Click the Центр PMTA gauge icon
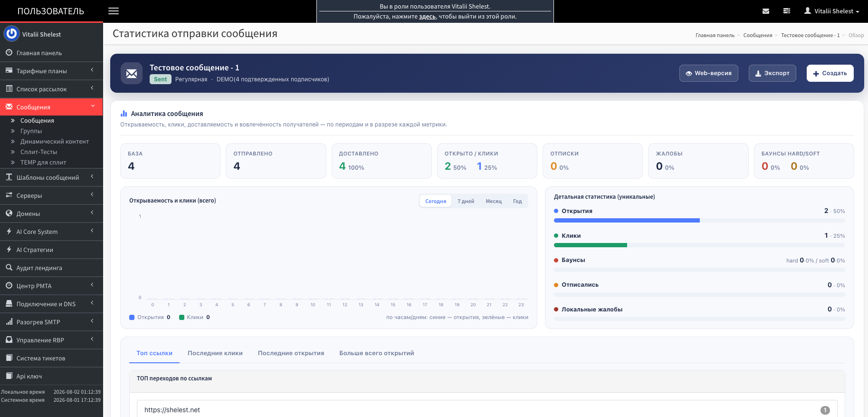This screenshot has height=417, width=868. pos(9,285)
